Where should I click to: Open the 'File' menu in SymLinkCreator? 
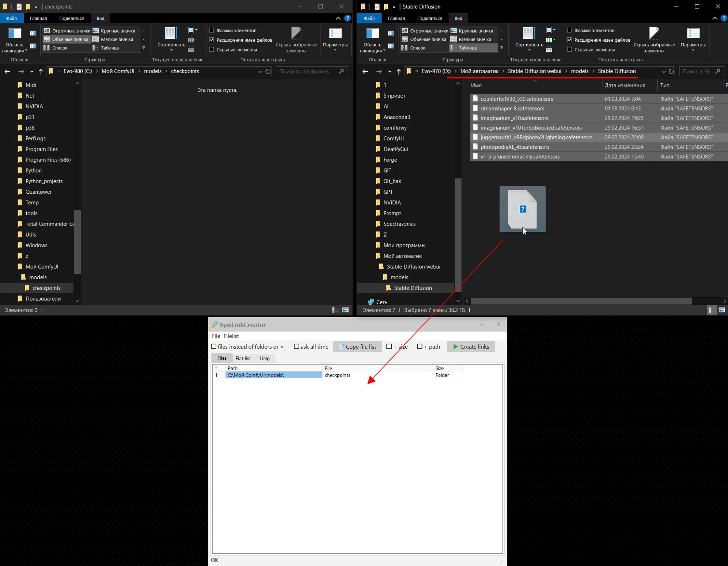[216, 336]
